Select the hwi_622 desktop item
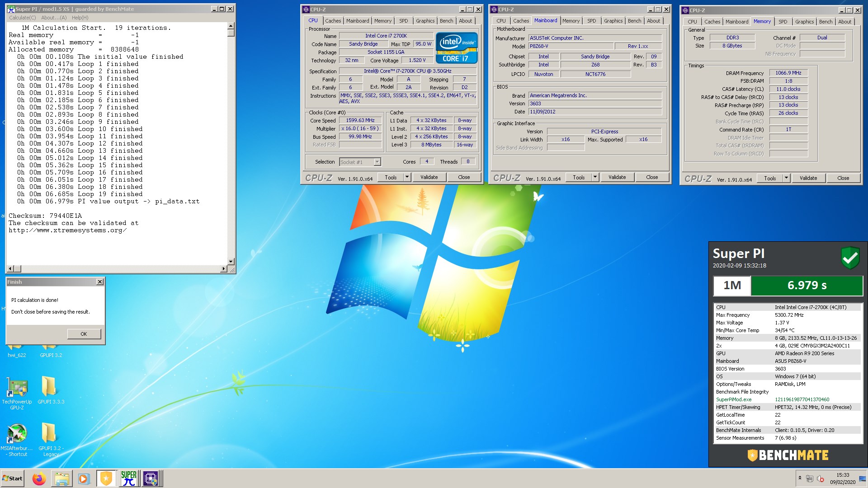 point(17,352)
